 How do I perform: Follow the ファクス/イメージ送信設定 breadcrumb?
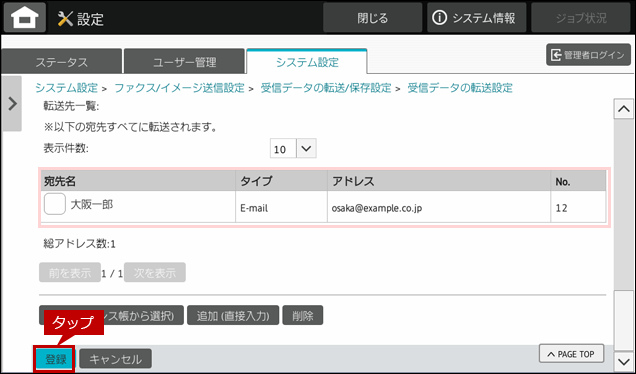[180, 88]
